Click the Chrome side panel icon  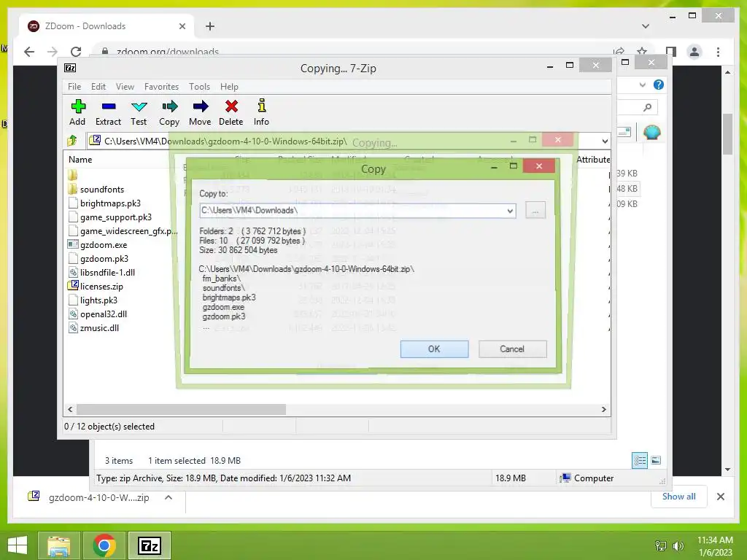pyautogui.click(x=671, y=52)
